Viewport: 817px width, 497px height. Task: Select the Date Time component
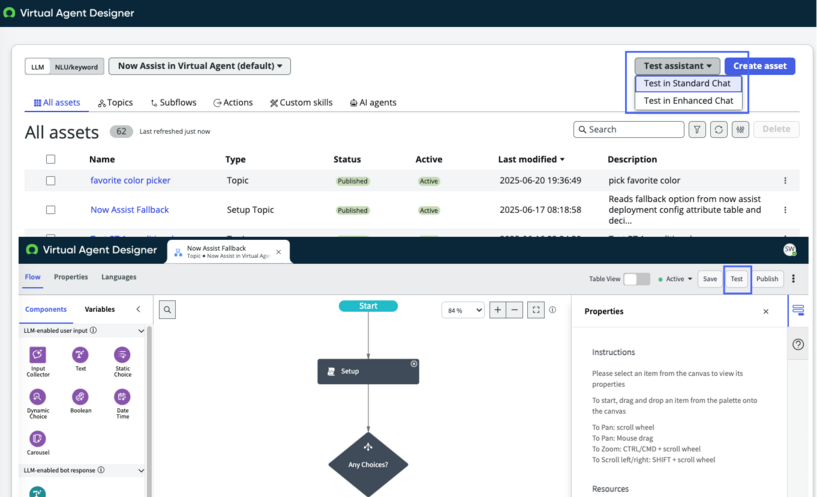pyautogui.click(x=122, y=403)
